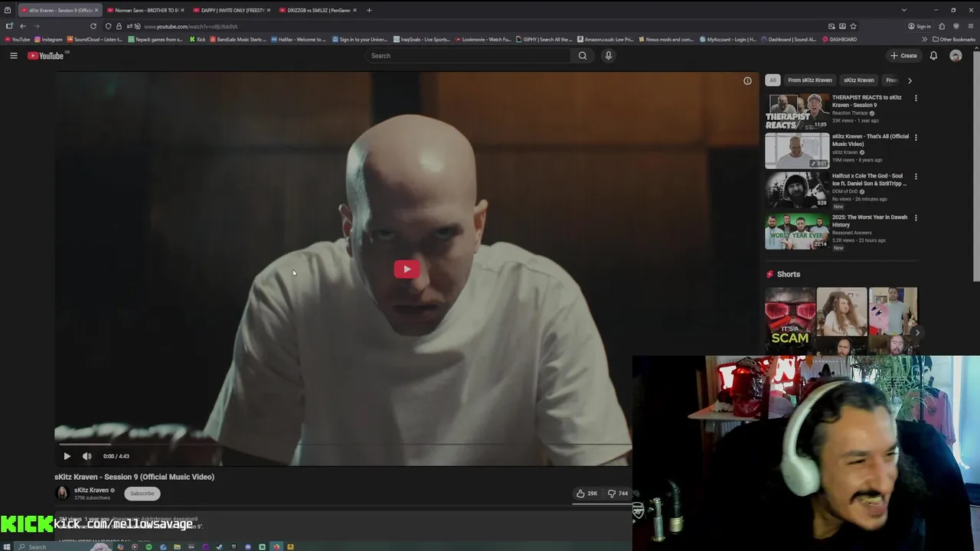Like the video with 29K thumbs up
The width and height of the screenshot is (980, 551).
coord(587,494)
